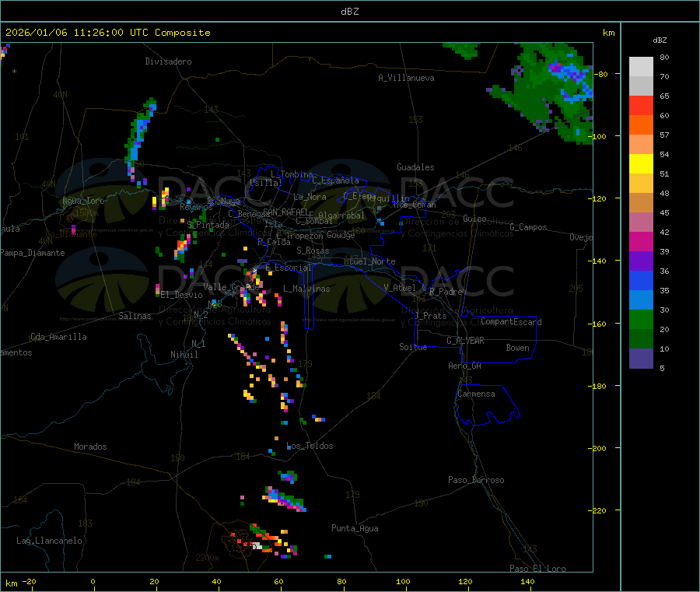Click the A_Villanueva map label

pos(406,78)
